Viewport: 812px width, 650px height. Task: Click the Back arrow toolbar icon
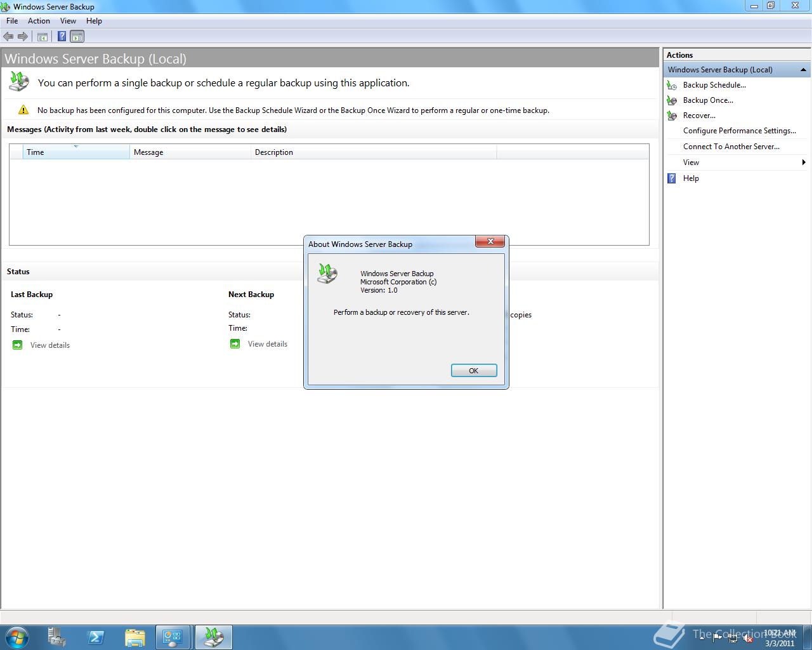(x=8, y=37)
